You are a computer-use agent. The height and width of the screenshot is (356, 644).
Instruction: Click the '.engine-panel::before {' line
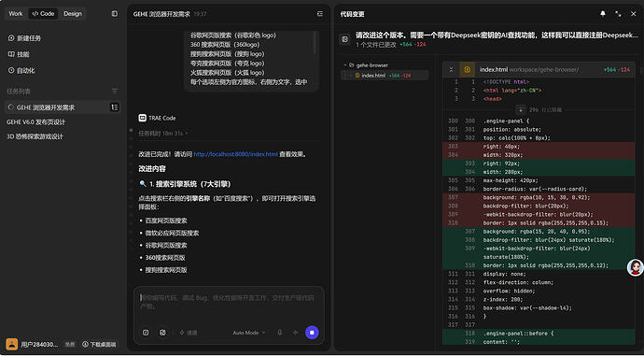pos(519,334)
